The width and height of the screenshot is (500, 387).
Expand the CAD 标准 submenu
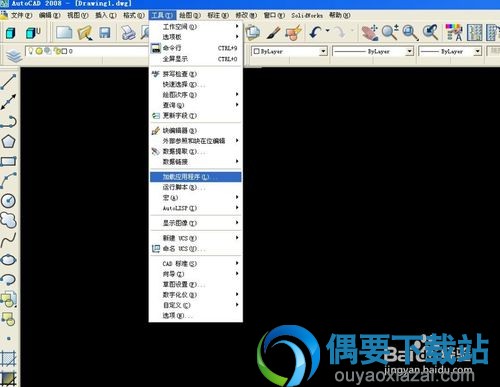(x=196, y=264)
